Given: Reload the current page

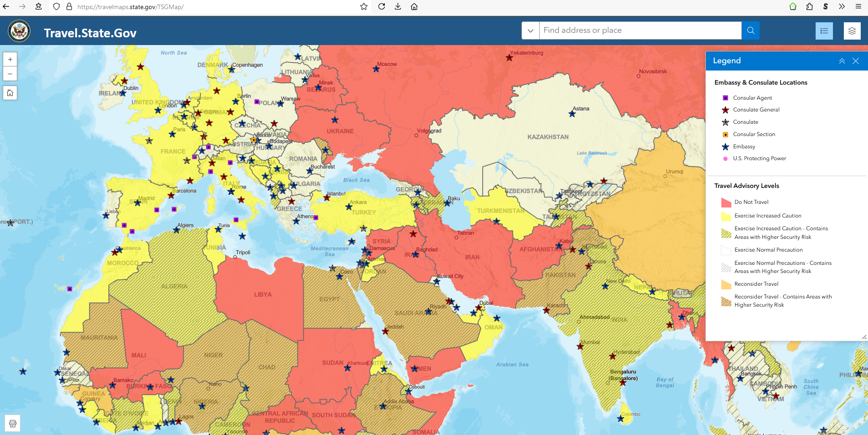Looking at the screenshot, I should pos(382,7).
